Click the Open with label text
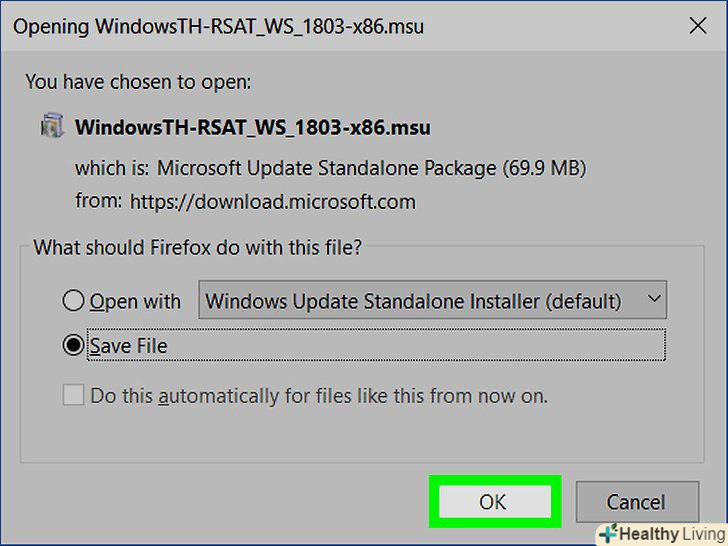 [136, 301]
